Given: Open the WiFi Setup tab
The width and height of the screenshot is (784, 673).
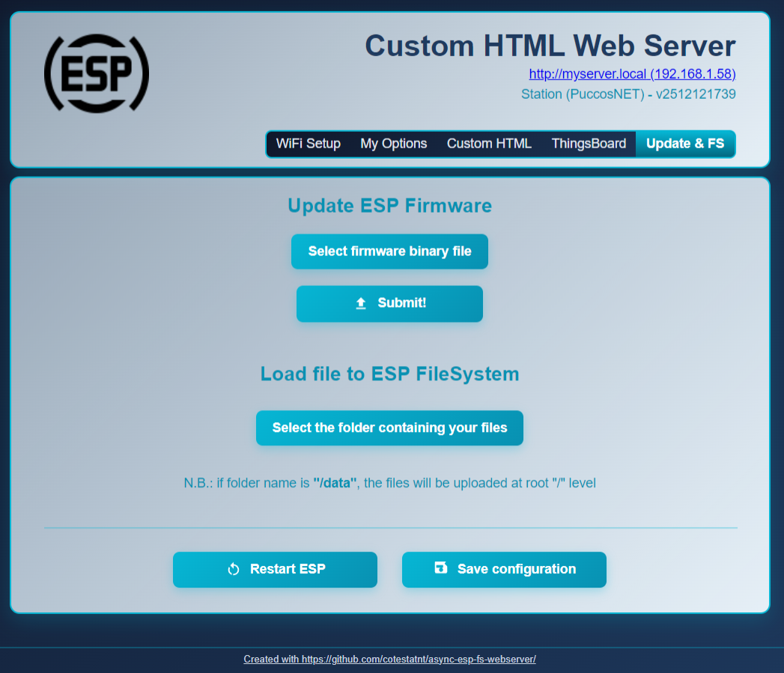Looking at the screenshot, I should tap(308, 144).
